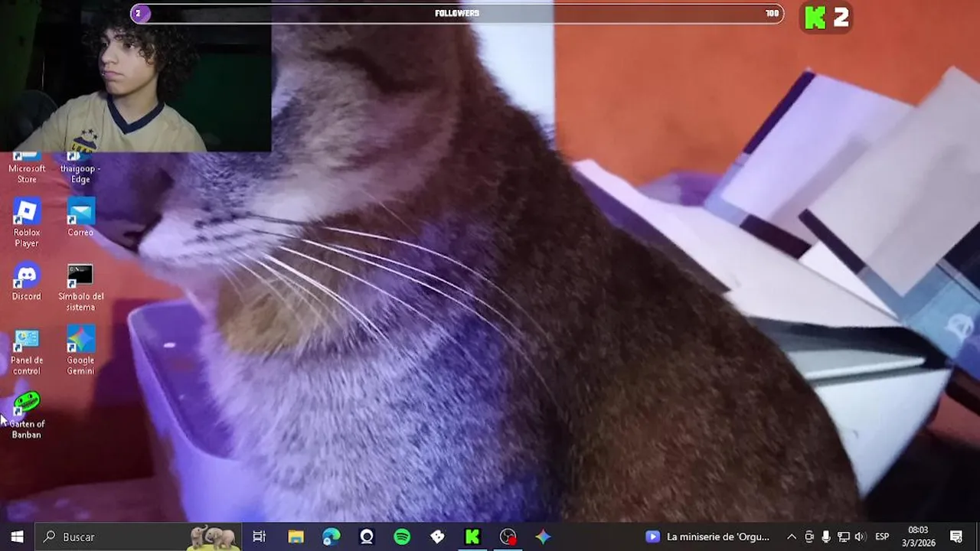This screenshot has width=980, height=551.
Task: Open OBS Studio from the taskbar
Action: click(x=508, y=536)
